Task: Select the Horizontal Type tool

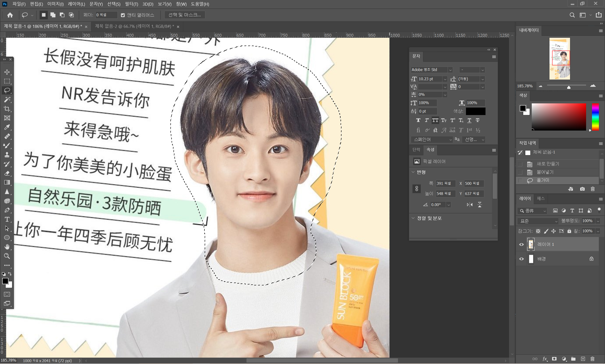Action: click(x=7, y=219)
